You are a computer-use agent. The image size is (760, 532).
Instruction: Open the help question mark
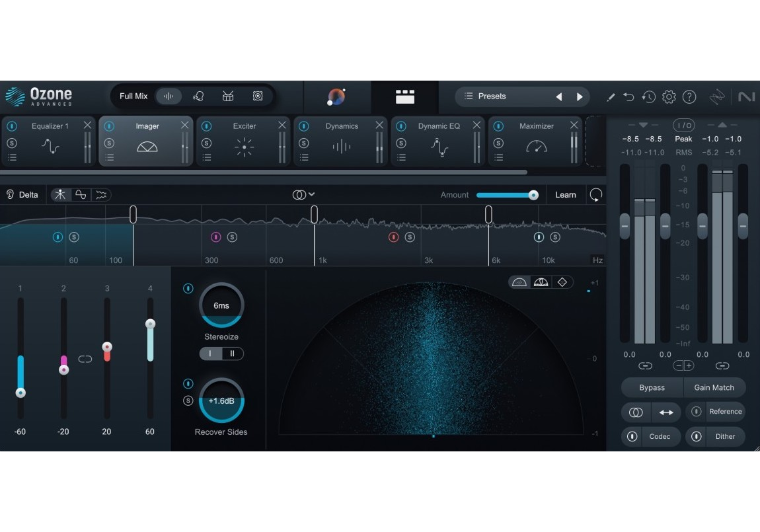pyautogui.click(x=689, y=97)
